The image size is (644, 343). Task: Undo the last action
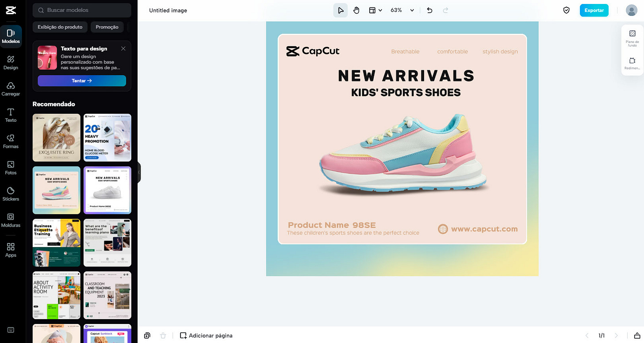pos(429,10)
